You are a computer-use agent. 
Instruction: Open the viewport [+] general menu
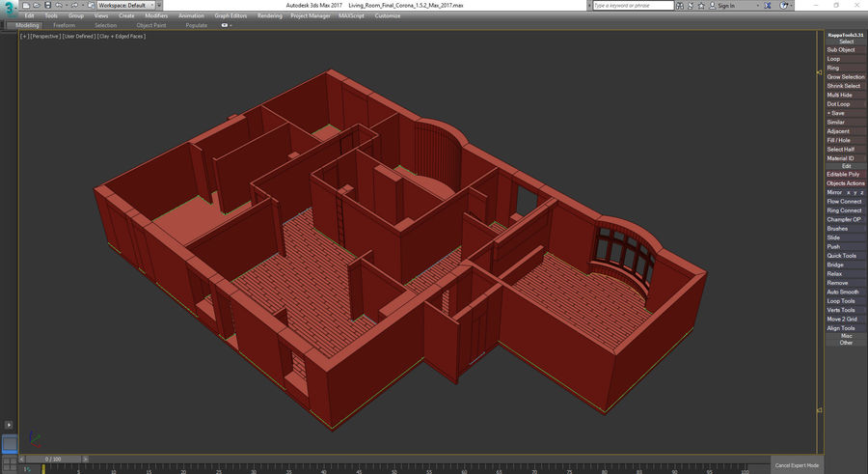[x=24, y=36]
